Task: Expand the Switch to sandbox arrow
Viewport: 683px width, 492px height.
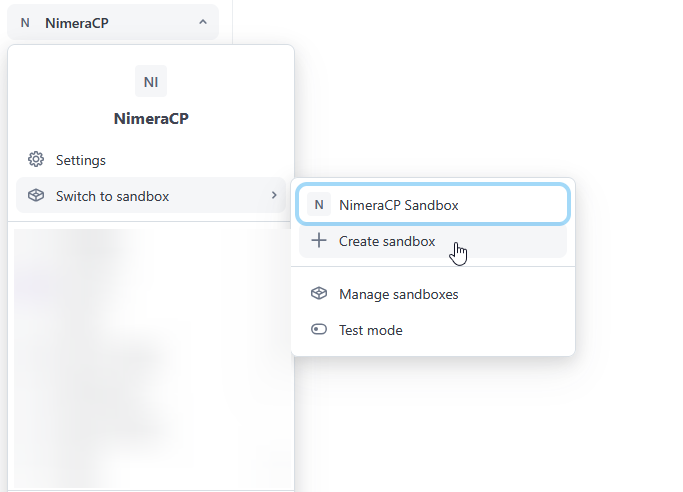Action: click(x=274, y=196)
